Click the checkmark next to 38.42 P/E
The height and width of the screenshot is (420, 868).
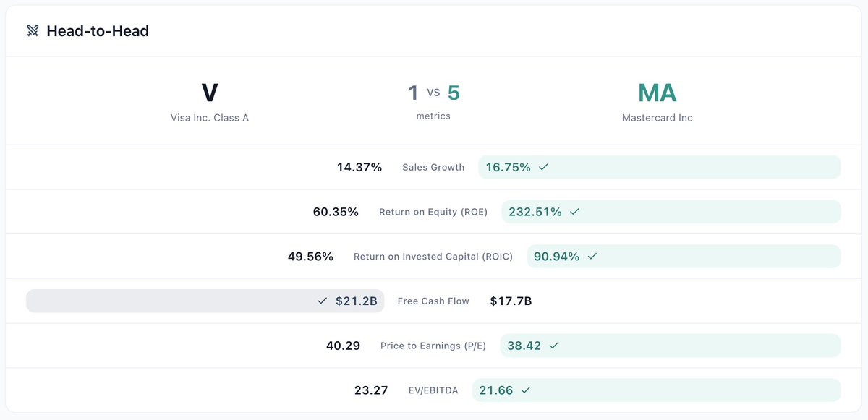[553, 346]
